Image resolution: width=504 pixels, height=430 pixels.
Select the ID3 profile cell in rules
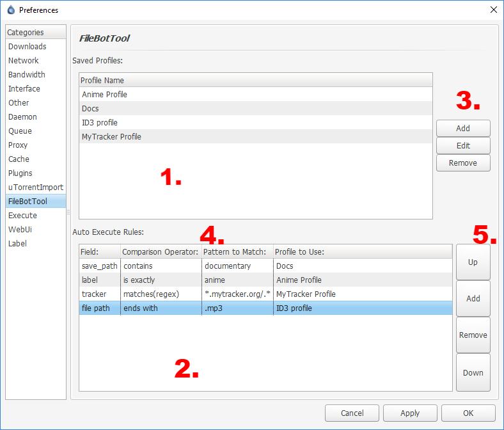point(363,308)
